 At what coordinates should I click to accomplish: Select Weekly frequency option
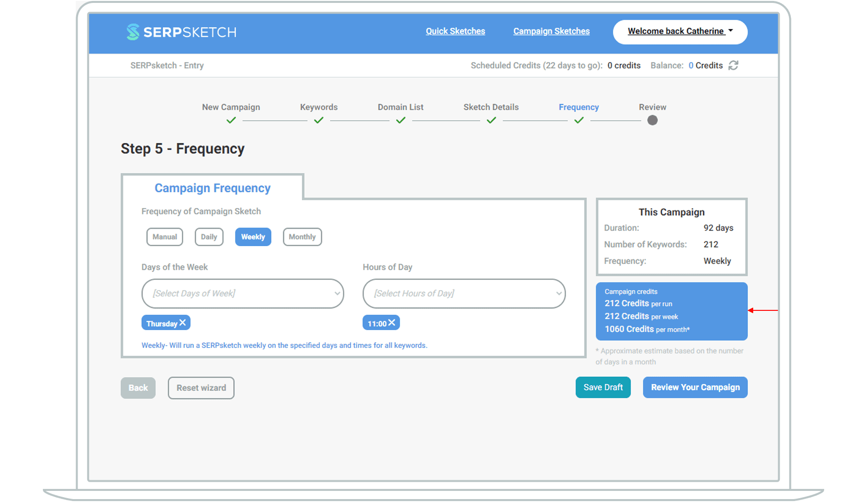[x=253, y=237]
